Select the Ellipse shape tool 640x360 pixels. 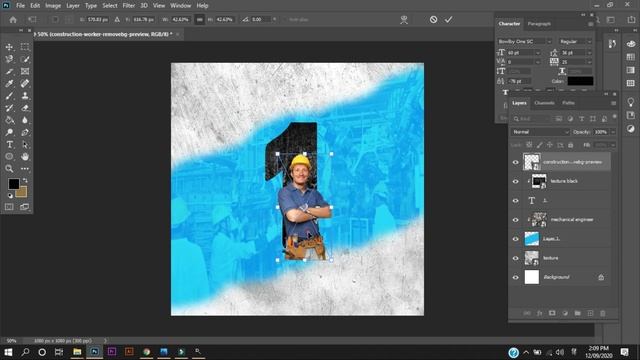[x=9, y=156]
